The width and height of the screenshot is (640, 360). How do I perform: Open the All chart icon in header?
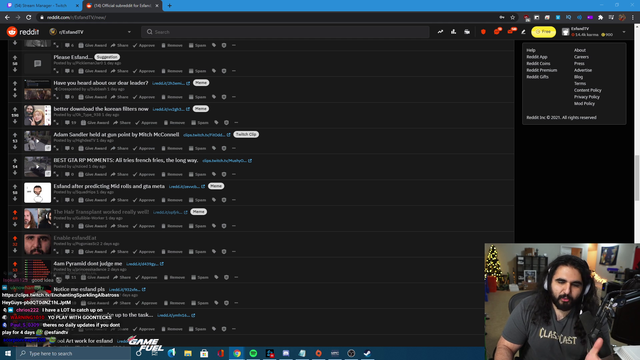point(453,32)
